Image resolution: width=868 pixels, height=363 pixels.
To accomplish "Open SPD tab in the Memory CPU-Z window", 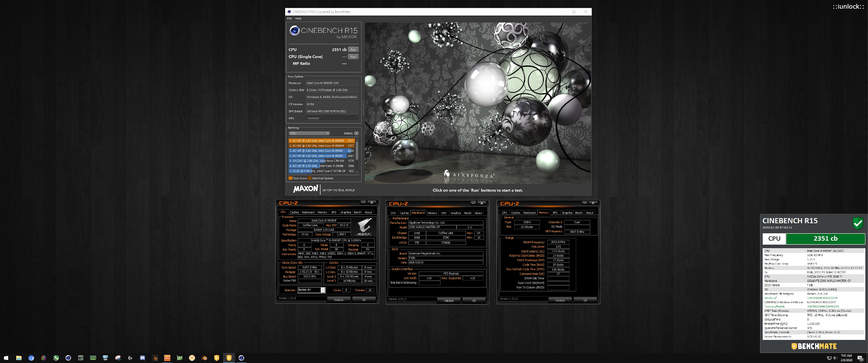I will [x=555, y=213].
